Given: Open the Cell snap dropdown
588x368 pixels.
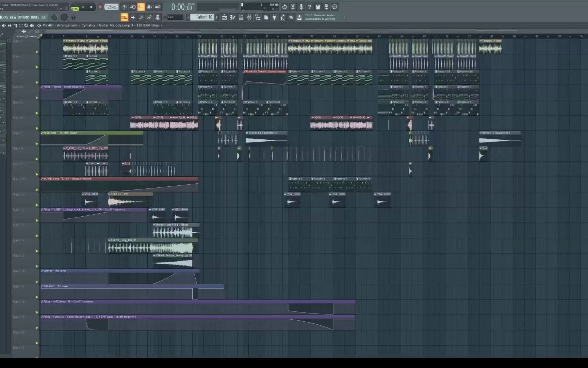Looking at the screenshot, I should tap(175, 17).
